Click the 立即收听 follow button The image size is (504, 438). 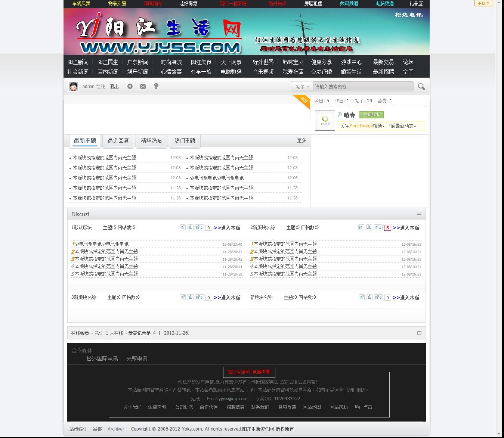tap(371, 115)
